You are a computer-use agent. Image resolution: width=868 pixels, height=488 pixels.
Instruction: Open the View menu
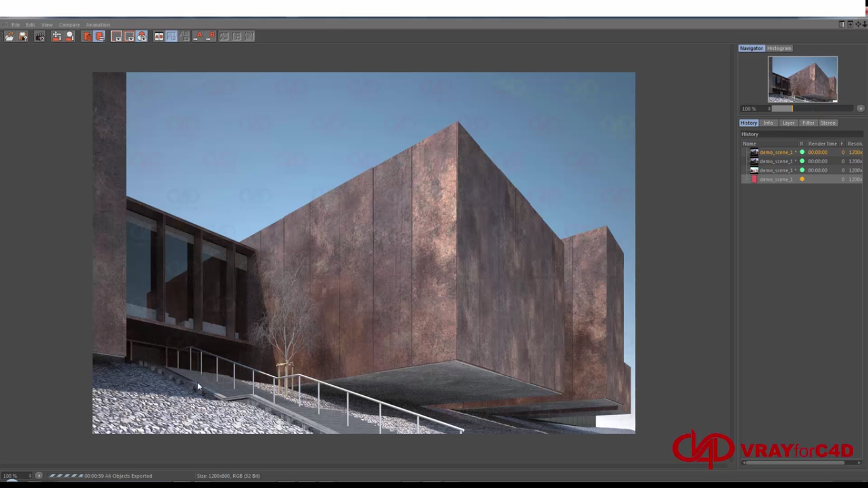47,25
